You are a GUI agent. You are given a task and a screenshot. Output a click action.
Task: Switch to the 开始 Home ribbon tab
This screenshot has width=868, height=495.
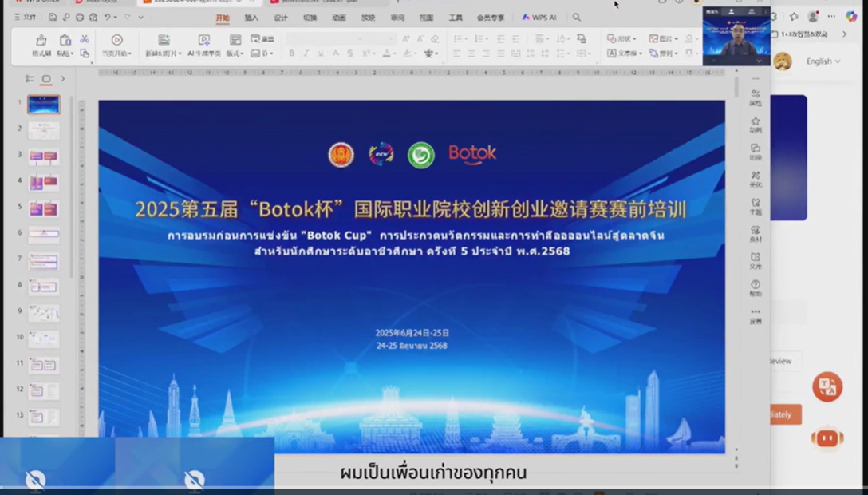pos(222,18)
